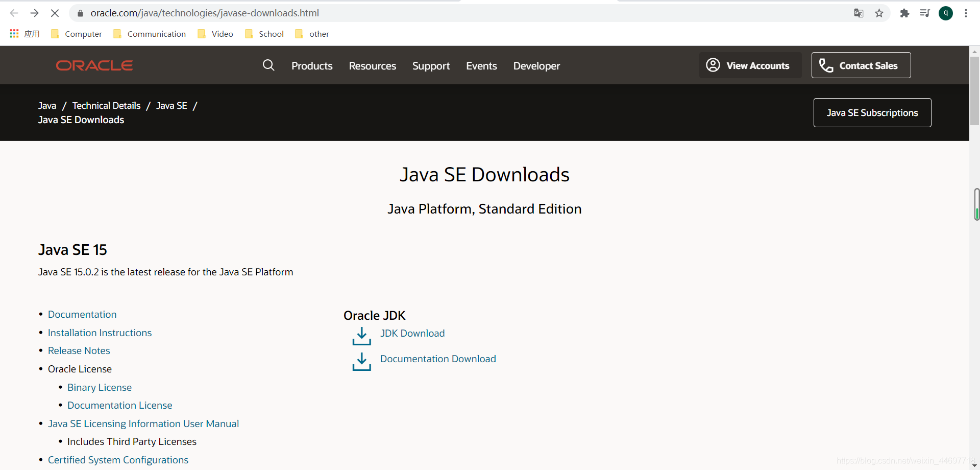Open Binary License link
The image size is (980, 470).
tap(100, 388)
